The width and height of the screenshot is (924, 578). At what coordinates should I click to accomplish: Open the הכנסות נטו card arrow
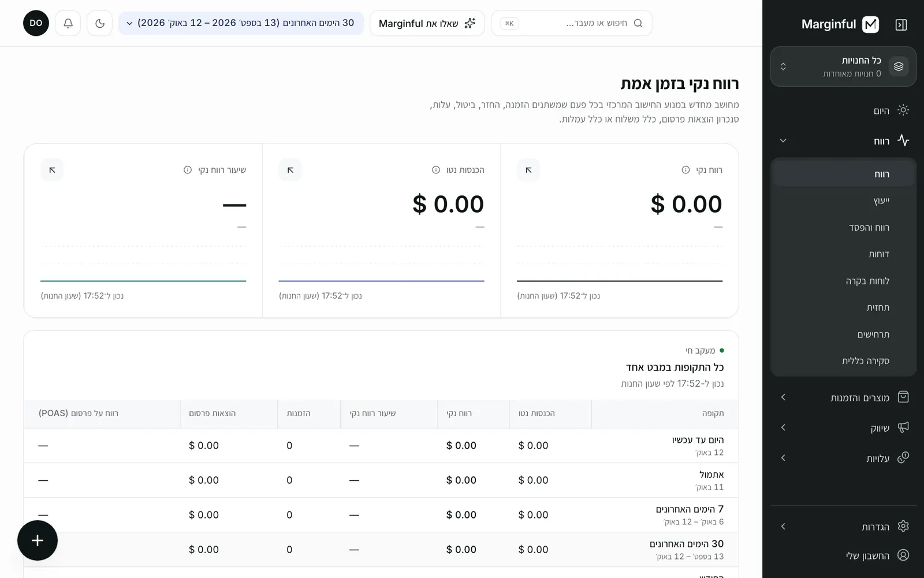pos(290,170)
